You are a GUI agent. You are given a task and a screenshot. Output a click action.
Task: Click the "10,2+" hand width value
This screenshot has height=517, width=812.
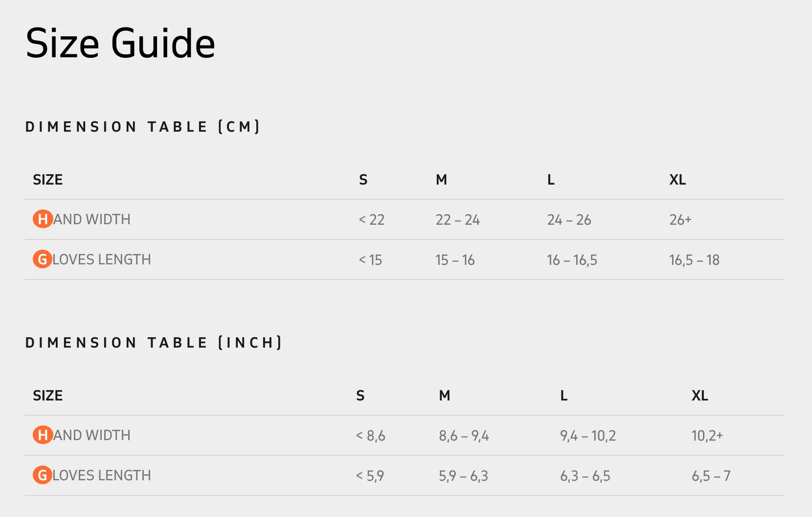(x=707, y=436)
